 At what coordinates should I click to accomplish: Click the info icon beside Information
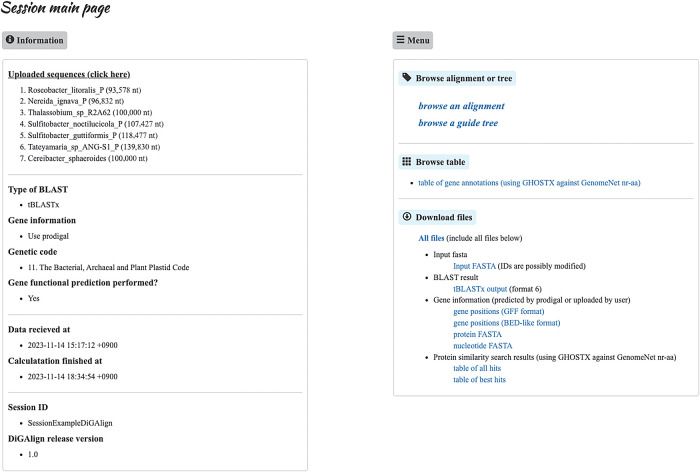click(x=10, y=41)
